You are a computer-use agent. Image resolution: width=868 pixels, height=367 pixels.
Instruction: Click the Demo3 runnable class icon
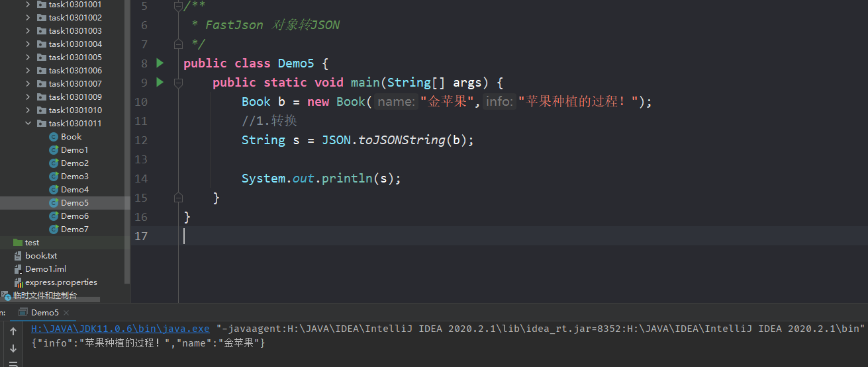pyautogui.click(x=54, y=177)
